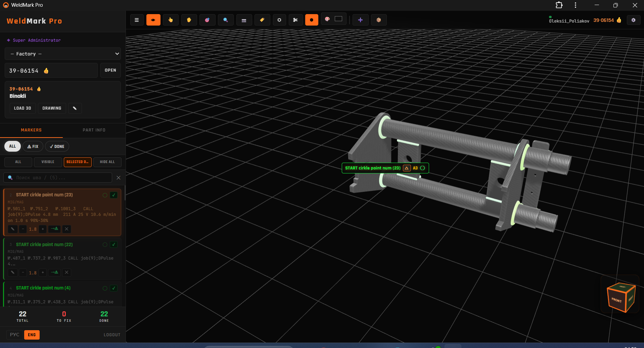The width and height of the screenshot is (644, 348).
Task: Toggle the SELECTED O… filter button
Action: (78, 162)
